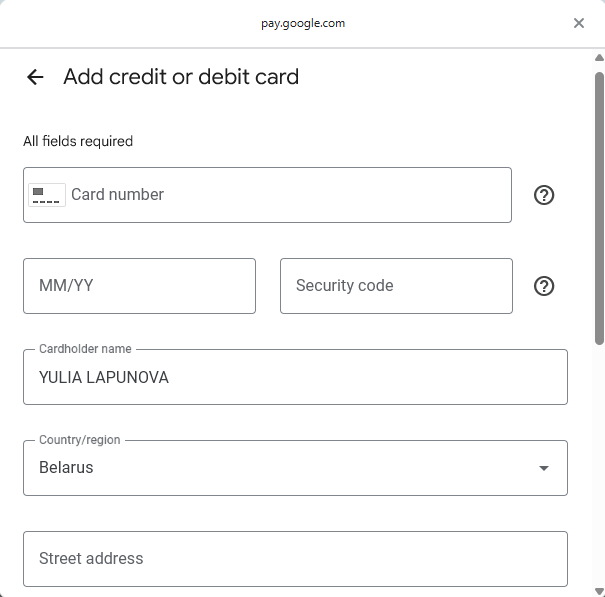Focus the Security code field
Viewport: 605px width, 597px height.
pos(396,286)
